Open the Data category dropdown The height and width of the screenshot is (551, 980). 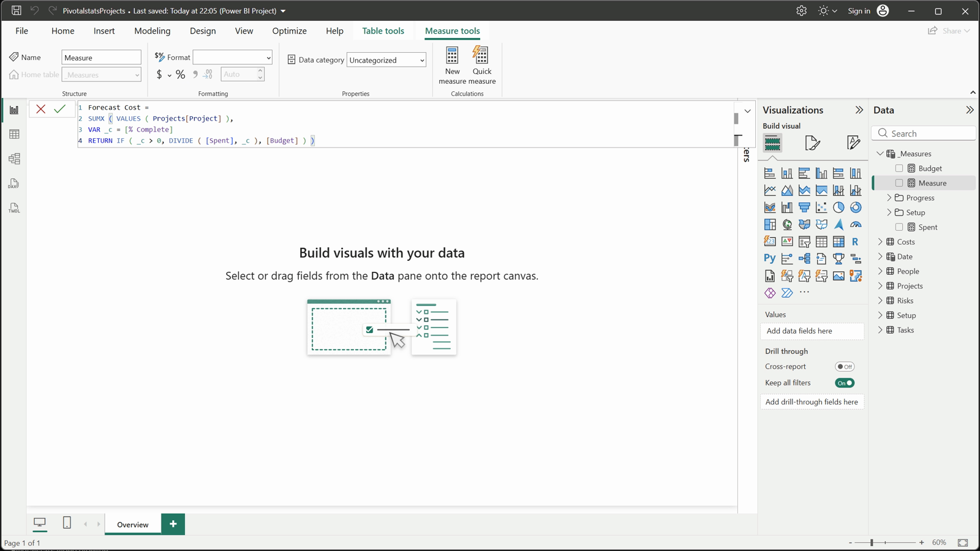(x=386, y=60)
